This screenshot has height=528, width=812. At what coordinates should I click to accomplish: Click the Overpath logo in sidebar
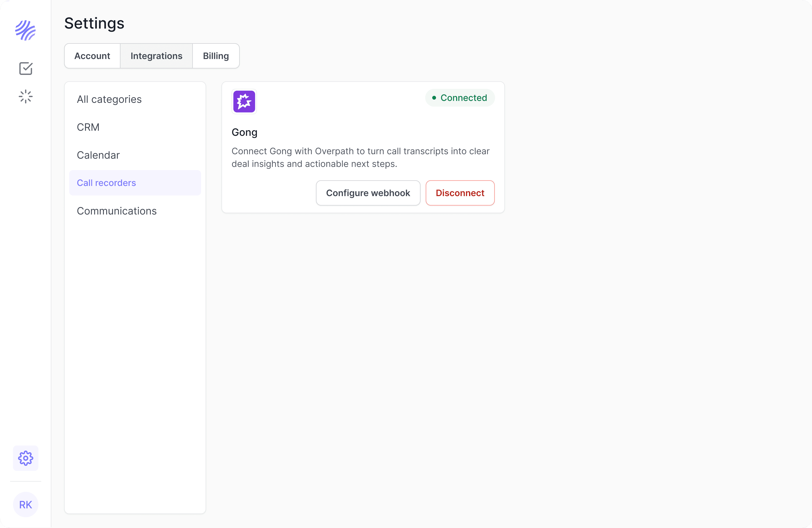click(26, 30)
